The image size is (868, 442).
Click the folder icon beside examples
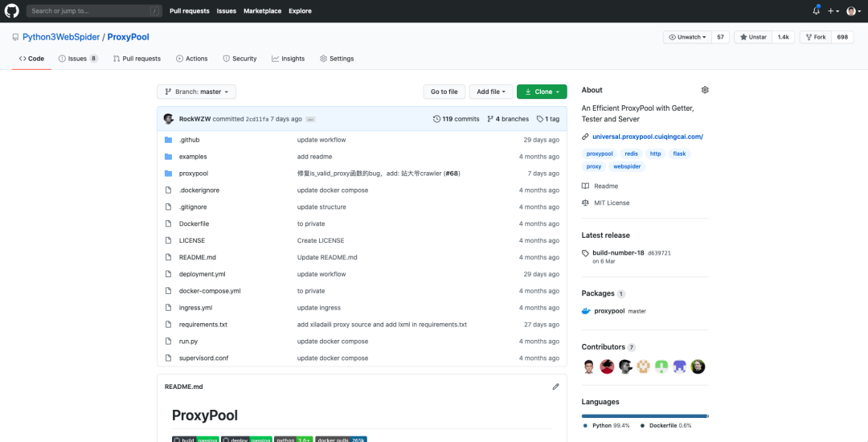coord(168,157)
